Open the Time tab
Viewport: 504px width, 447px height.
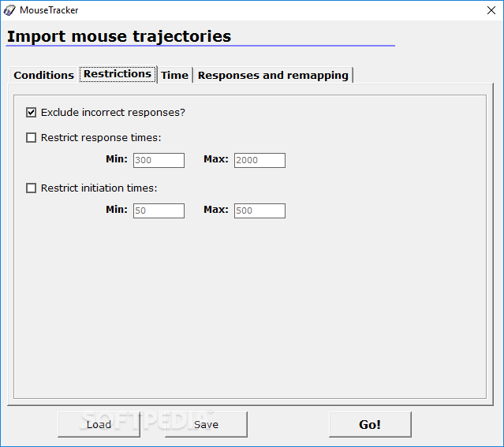point(174,75)
